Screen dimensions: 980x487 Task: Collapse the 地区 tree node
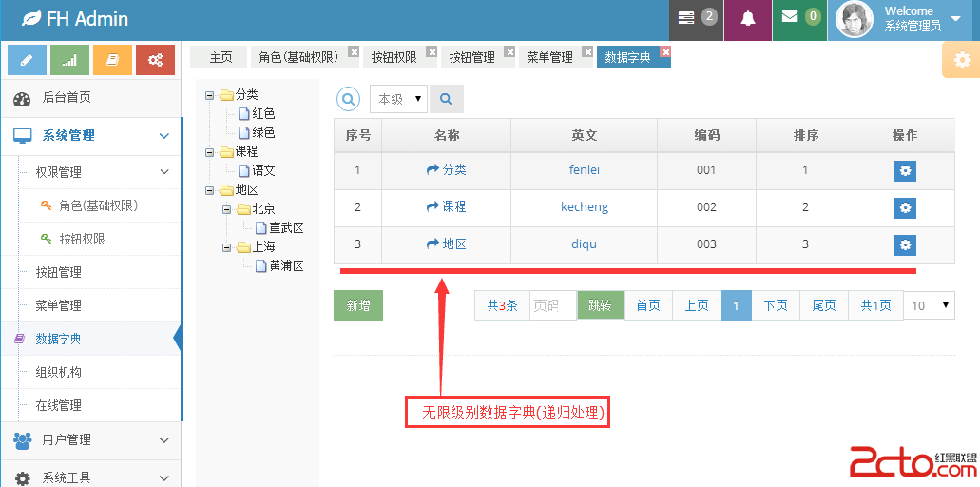(x=209, y=190)
